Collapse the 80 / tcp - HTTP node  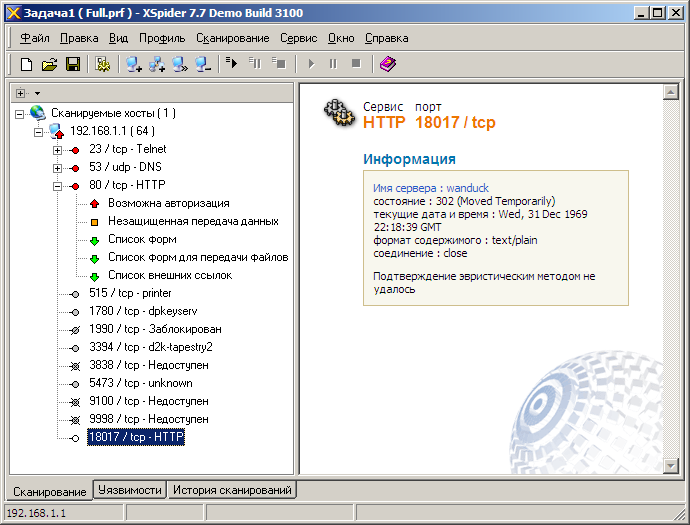[x=57, y=187]
